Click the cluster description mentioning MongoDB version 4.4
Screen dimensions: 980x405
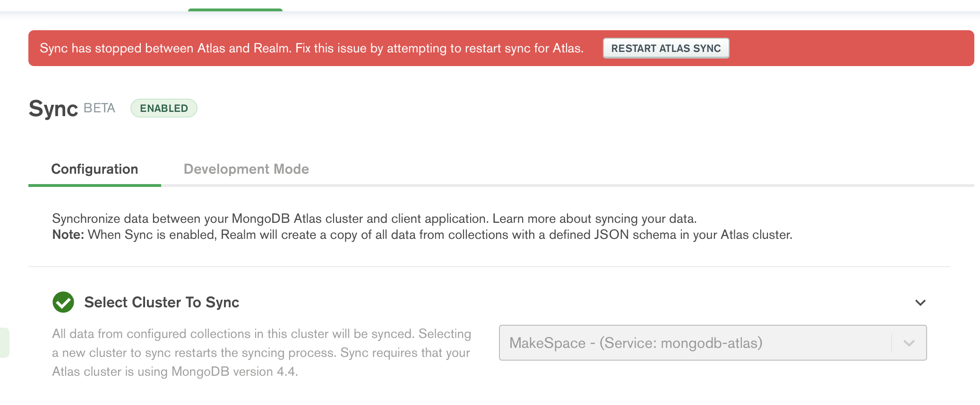point(261,353)
